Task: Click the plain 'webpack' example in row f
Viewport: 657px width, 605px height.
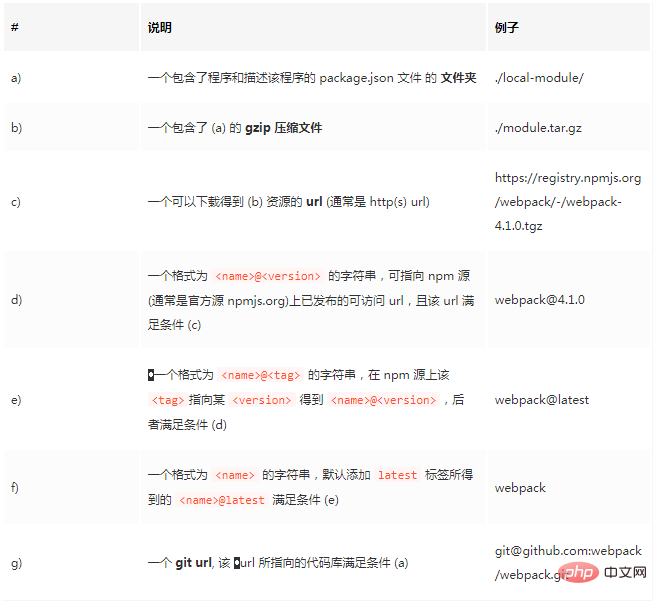Action: 520,488
